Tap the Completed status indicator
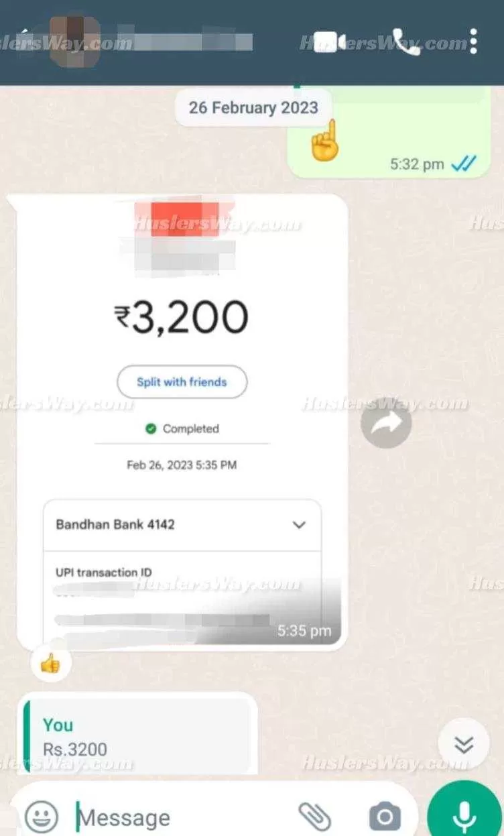 [x=182, y=428]
